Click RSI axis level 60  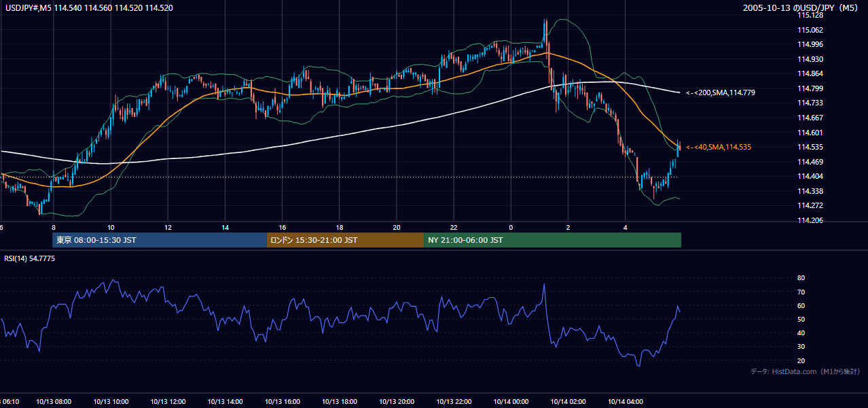tap(801, 305)
